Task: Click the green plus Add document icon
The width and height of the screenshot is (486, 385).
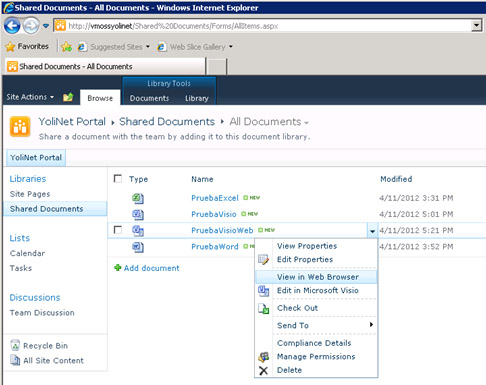Action: [118, 267]
